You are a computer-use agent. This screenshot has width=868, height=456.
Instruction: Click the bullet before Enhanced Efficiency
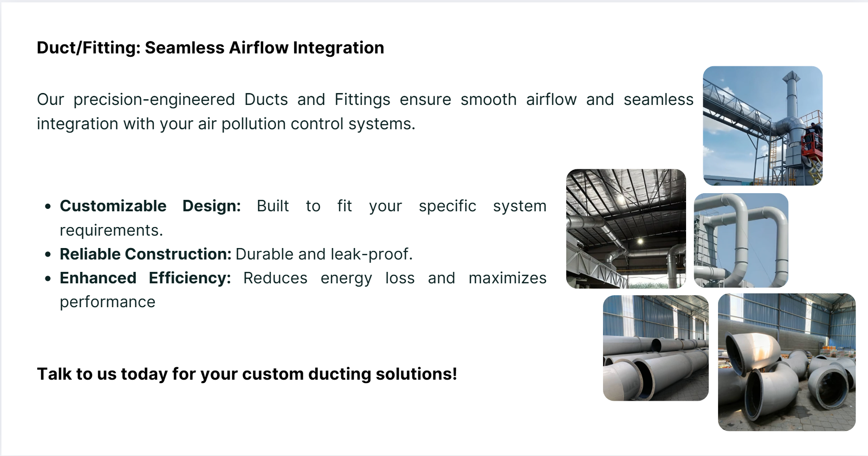point(48,279)
